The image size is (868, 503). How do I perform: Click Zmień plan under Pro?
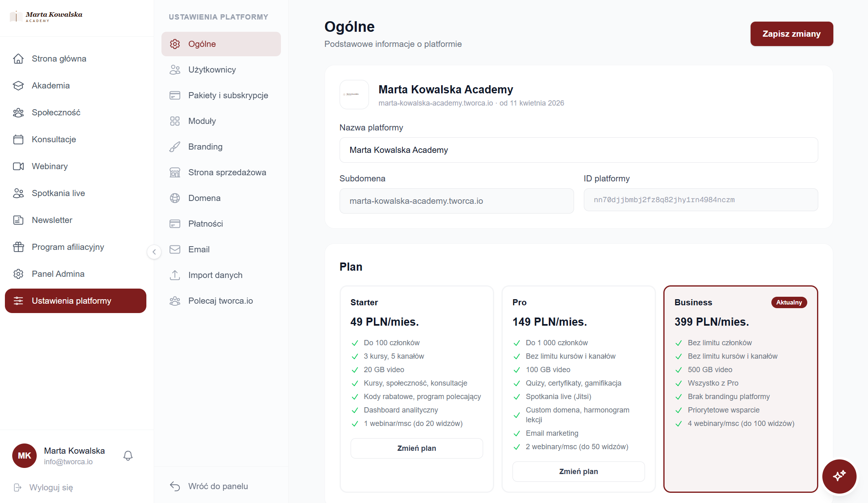[x=578, y=472]
